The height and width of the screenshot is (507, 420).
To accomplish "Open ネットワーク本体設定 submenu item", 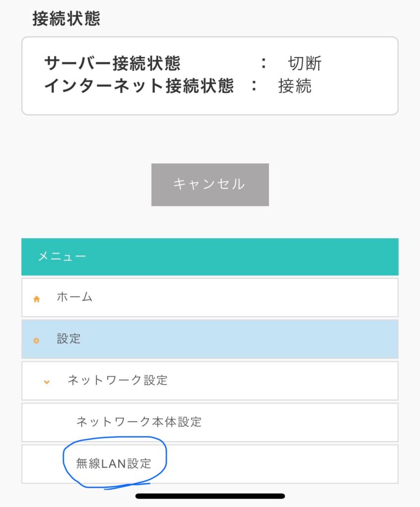I will tap(139, 422).
